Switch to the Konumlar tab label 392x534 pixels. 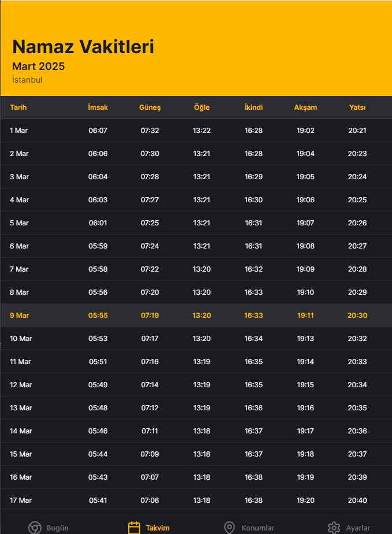[258, 528]
